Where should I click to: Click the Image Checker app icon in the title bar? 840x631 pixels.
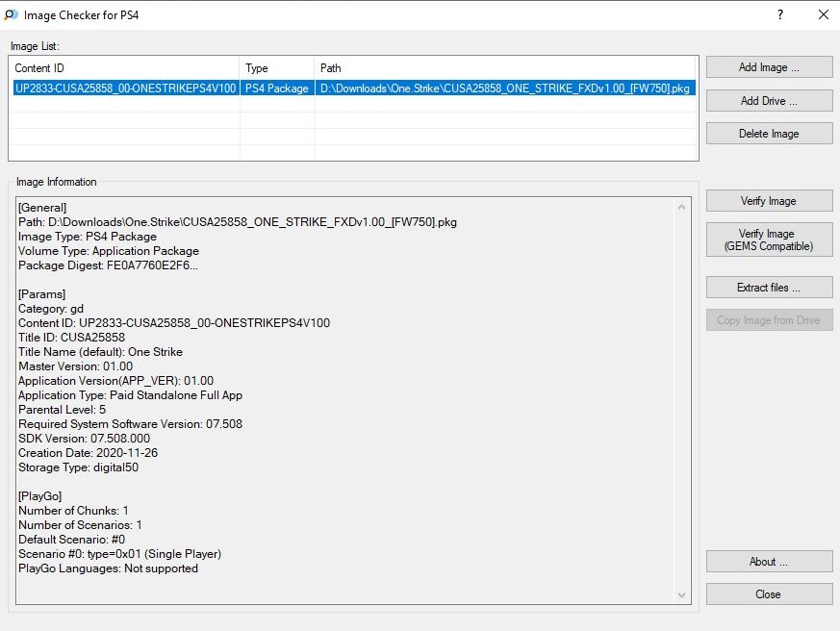(11, 15)
